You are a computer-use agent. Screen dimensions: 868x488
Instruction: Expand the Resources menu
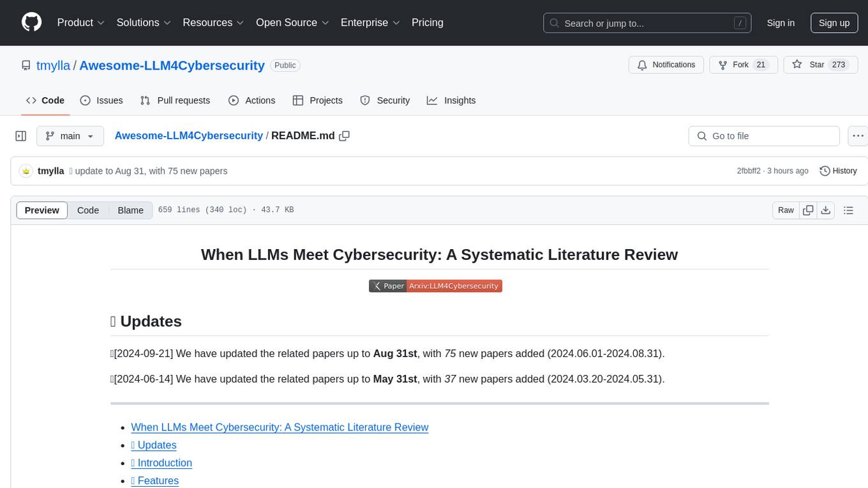pyautogui.click(x=213, y=22)
